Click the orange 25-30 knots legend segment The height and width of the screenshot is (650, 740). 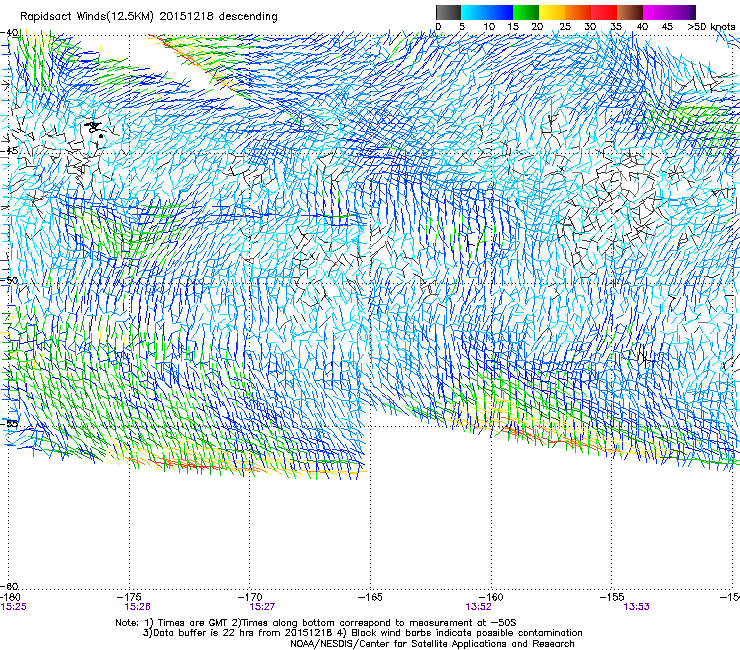click(x=578, y=12)
